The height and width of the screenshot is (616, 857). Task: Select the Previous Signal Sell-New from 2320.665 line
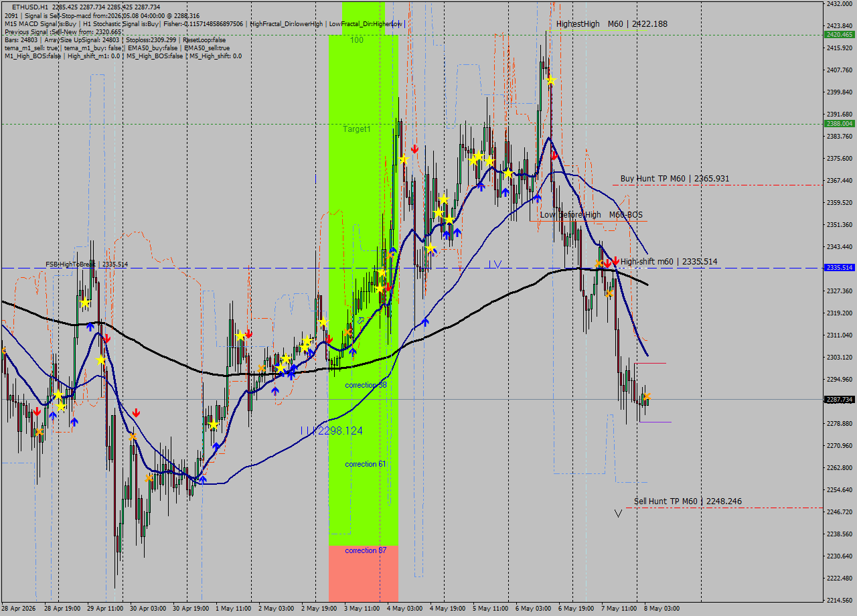pos(63,31)
